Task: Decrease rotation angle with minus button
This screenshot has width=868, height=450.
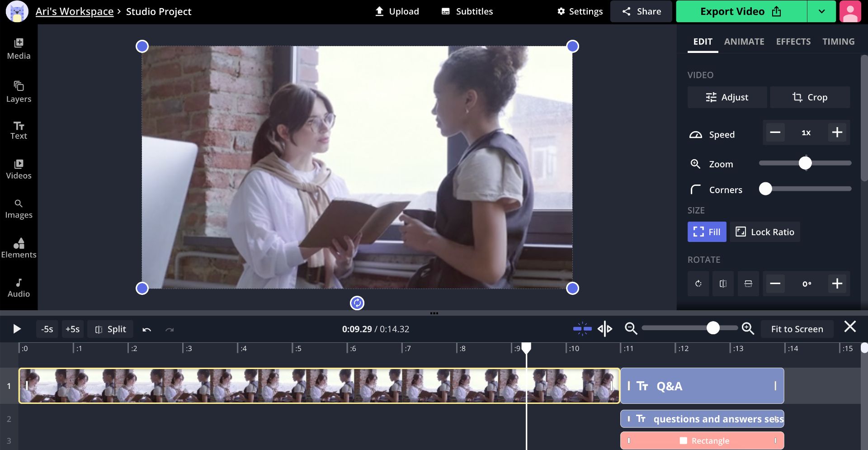Action: 775,284
